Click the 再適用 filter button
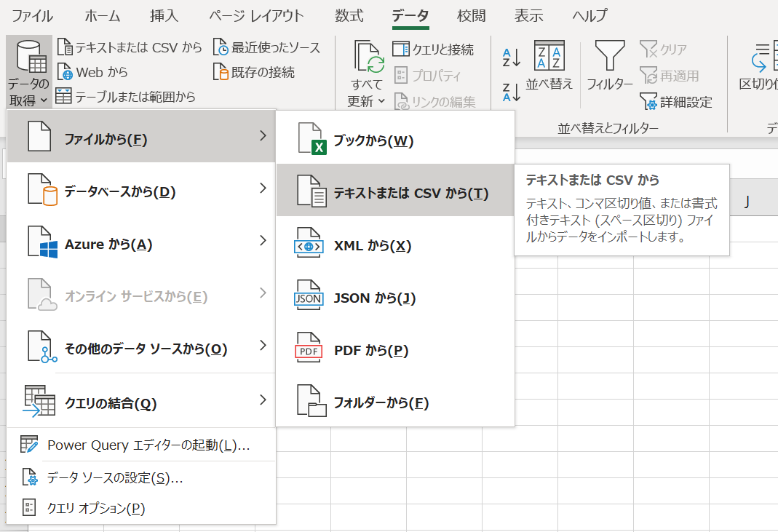 click(670, 76)
